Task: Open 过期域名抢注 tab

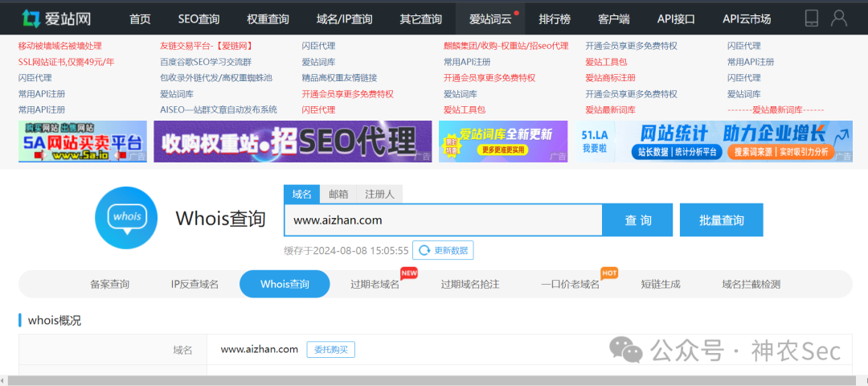Action: [x=470, y=285]
